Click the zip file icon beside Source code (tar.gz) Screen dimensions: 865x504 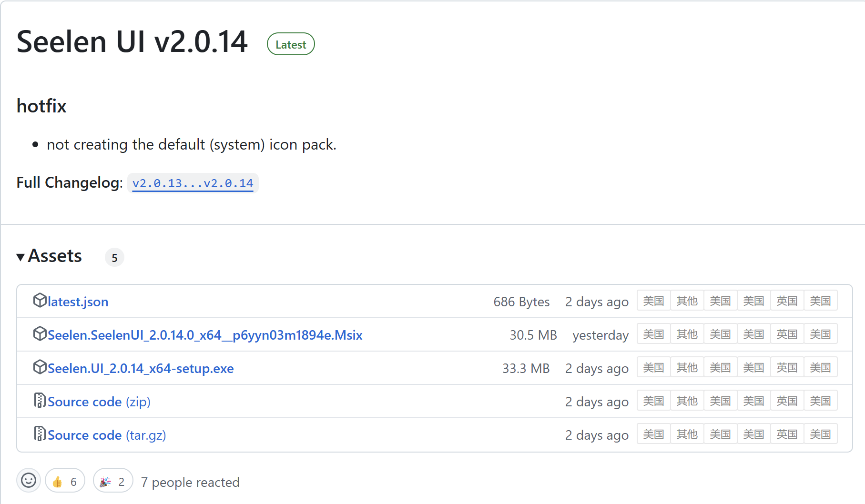pos(40,434)
